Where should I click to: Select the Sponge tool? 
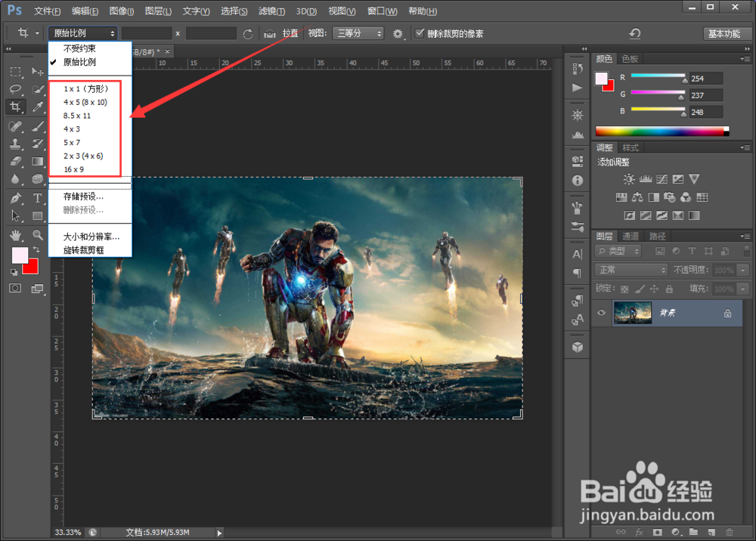click(x=38, y=179)
